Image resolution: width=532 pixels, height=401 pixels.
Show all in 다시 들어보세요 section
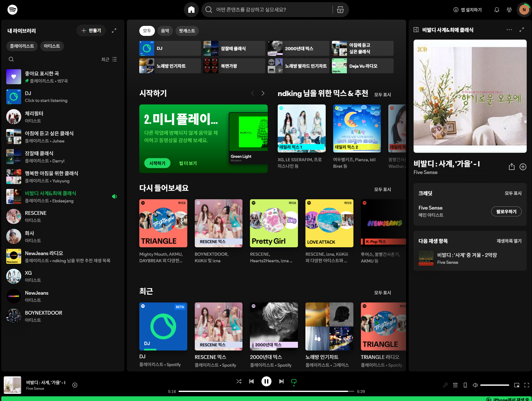[x=382, y=189]
